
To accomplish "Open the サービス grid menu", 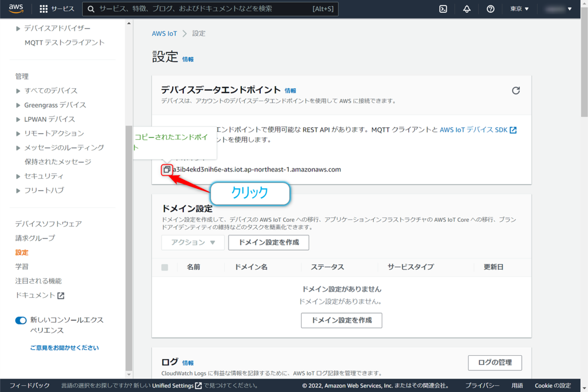I will (x=56, y=9).
